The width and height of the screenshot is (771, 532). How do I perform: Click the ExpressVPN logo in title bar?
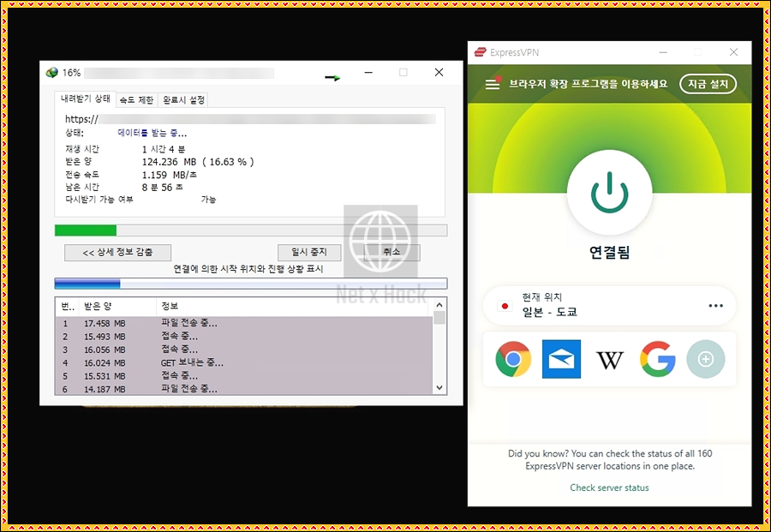coord(480,52)
